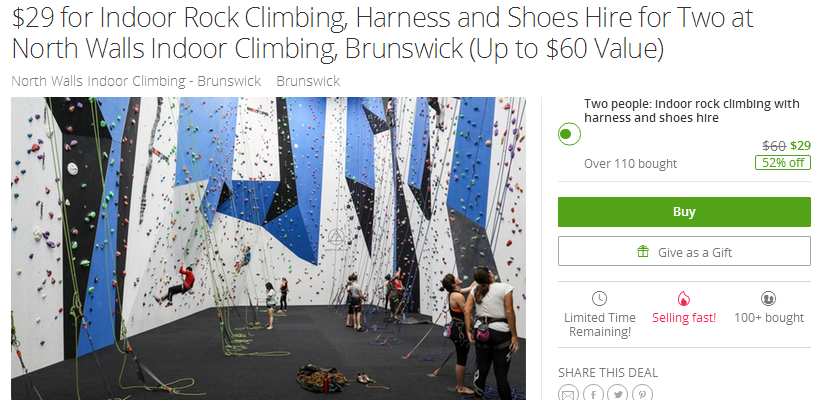The height and width of the screenshot is (400, 827).
Task: Share the deal on Facebook
Action: 593,393
